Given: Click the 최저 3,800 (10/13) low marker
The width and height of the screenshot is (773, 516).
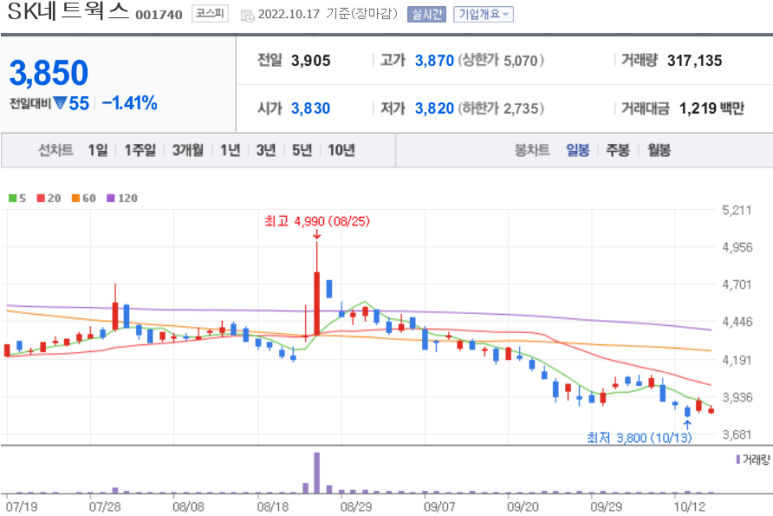Looking at the screenshot, I should 639,437.
